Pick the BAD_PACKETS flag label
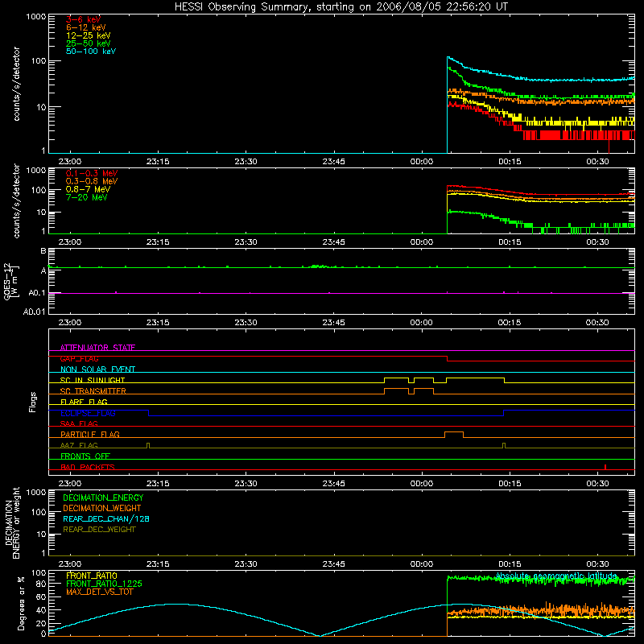Image resolution: width=644 pixels, height=644 pixels. click(88, 467)
